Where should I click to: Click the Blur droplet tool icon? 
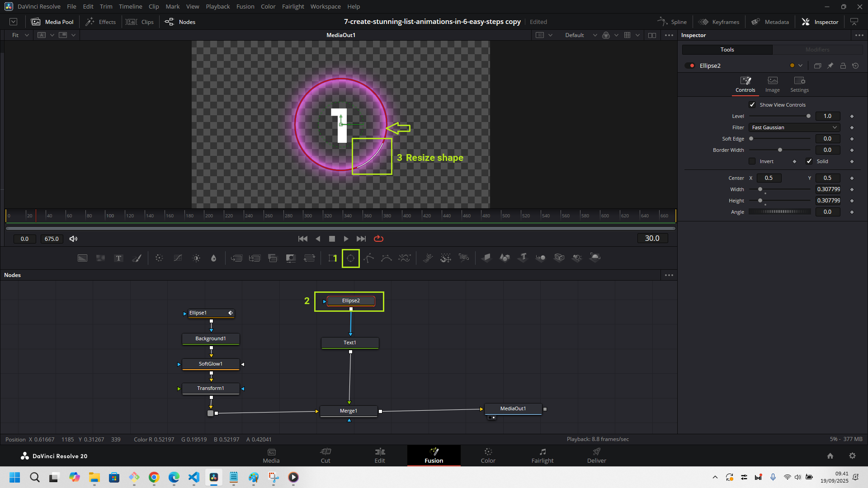coord(214,258)
